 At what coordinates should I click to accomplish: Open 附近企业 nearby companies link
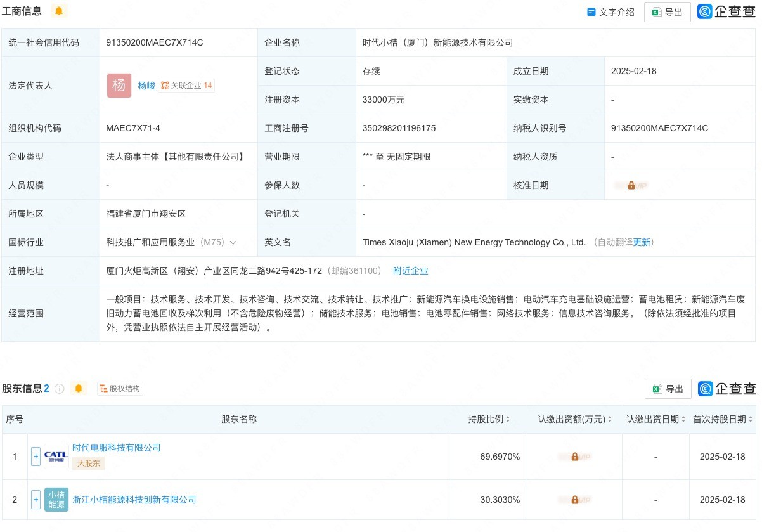click(x=410, y=271)
